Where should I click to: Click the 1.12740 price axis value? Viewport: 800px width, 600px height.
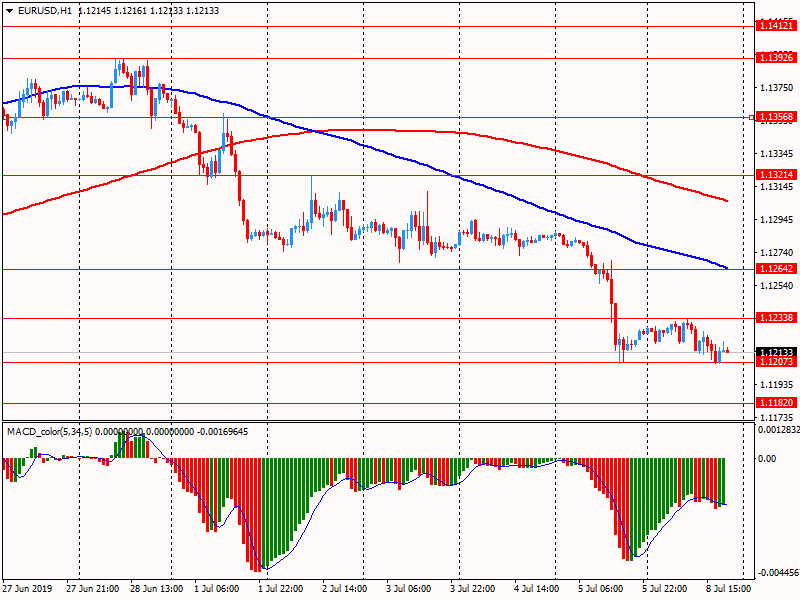coord(777,253)
